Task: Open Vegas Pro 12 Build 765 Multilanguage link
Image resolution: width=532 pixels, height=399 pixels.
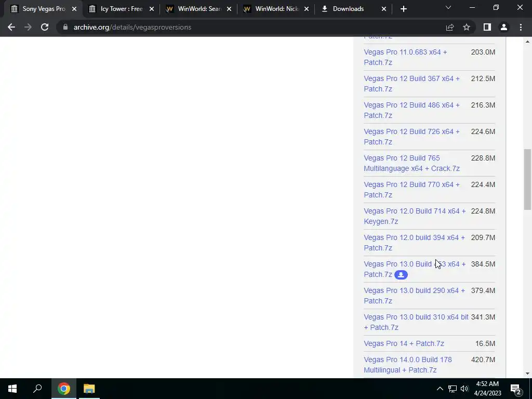Action: click(411, 163)
